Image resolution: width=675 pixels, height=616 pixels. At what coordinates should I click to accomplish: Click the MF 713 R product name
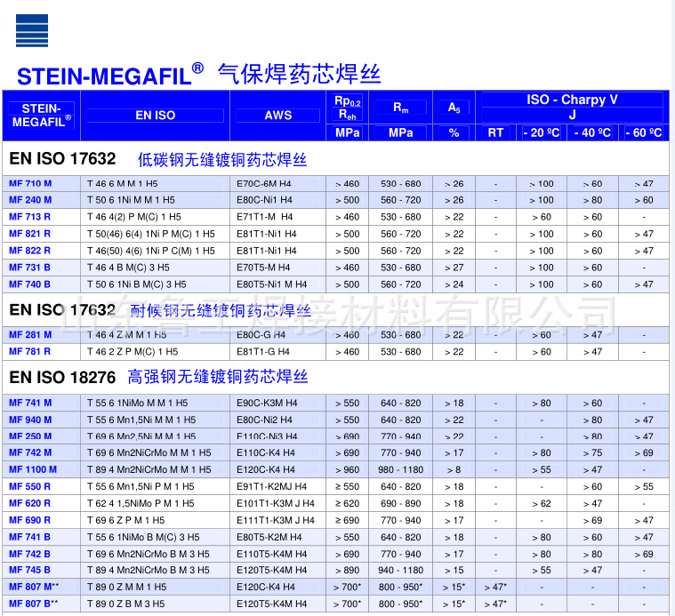[x=30, y=217]
